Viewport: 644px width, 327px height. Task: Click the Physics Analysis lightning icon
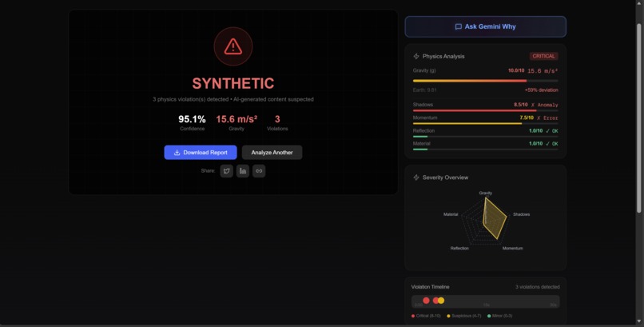tap(416, 56)
